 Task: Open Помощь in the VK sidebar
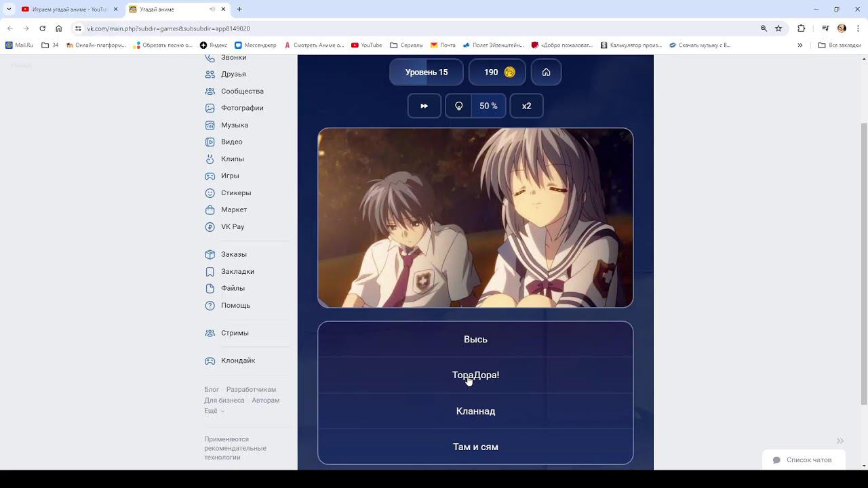(x=235, y=305)
